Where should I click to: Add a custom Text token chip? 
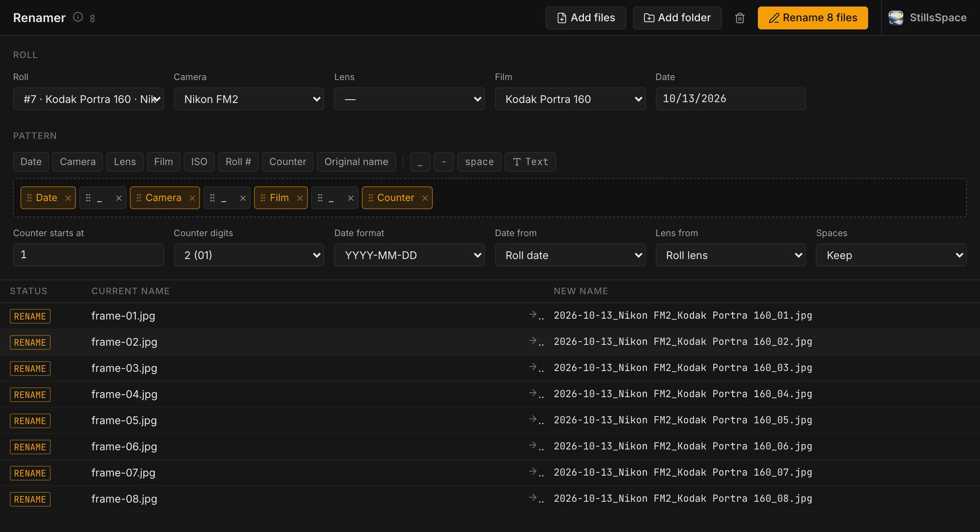pos(530,162)
